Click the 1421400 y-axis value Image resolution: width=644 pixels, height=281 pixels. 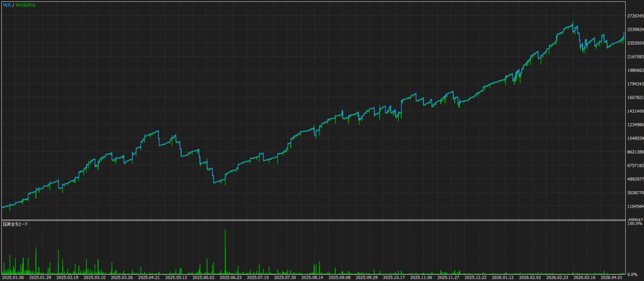tap(635, 111)
